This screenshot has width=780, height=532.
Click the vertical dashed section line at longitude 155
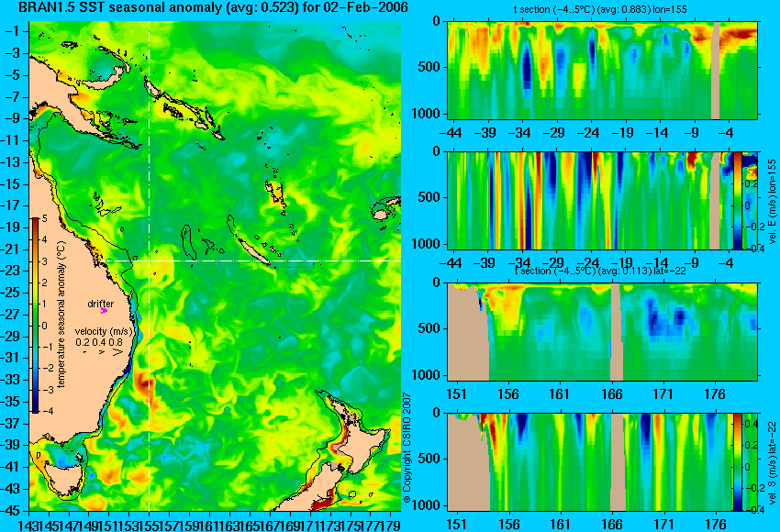click(150, 266)
